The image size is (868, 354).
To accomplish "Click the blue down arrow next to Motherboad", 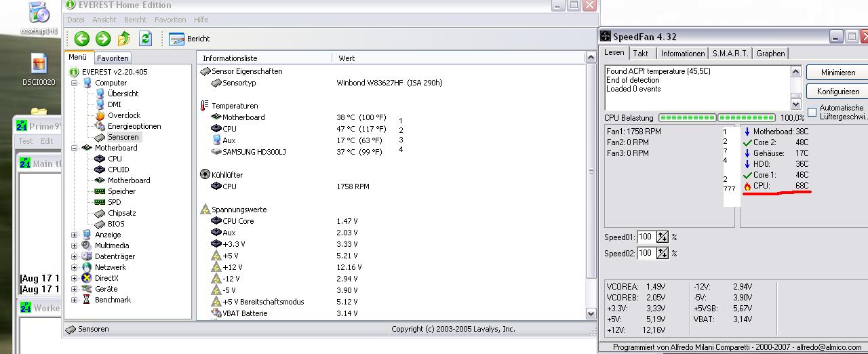I will [x=747, y=132].
